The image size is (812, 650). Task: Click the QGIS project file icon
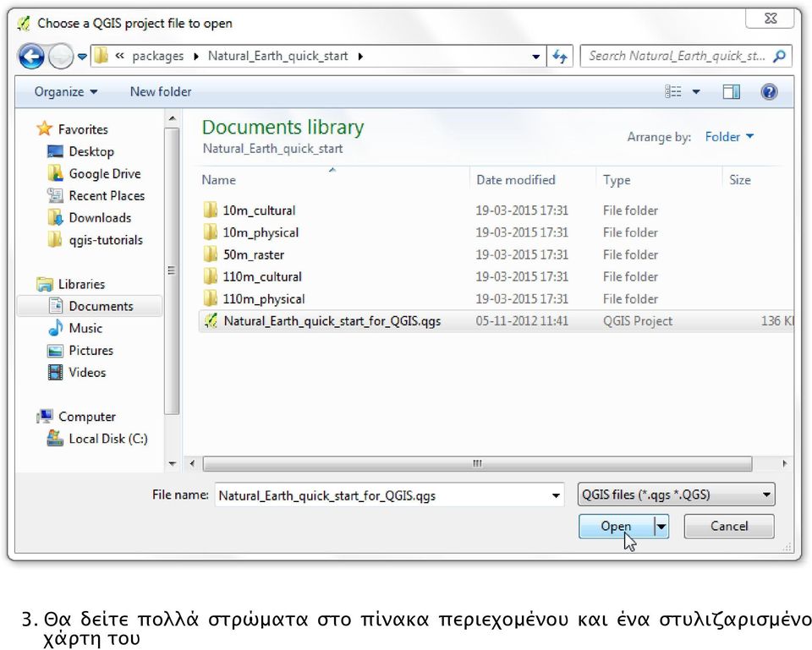(211, 321)
